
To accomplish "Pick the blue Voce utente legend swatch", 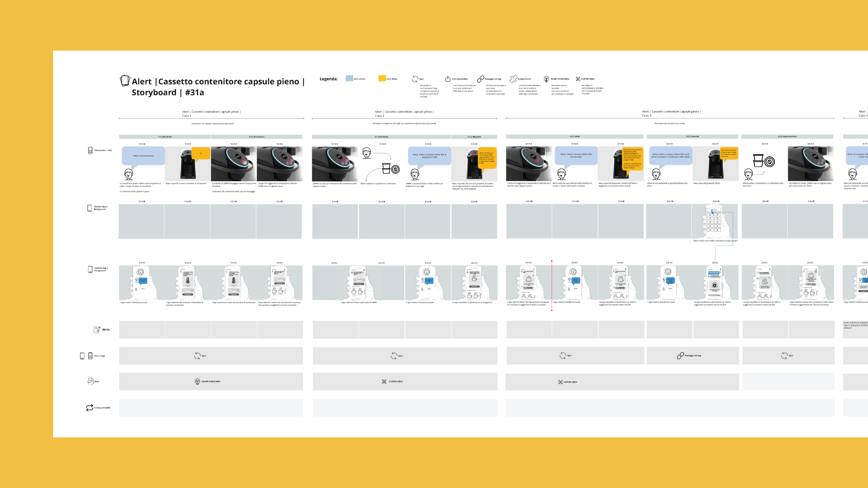I will pyautogui.click(x=349, y=79).
